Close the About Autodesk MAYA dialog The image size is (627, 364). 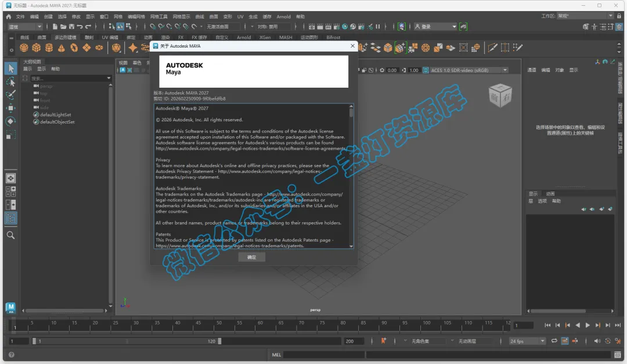tap(352, 46)
